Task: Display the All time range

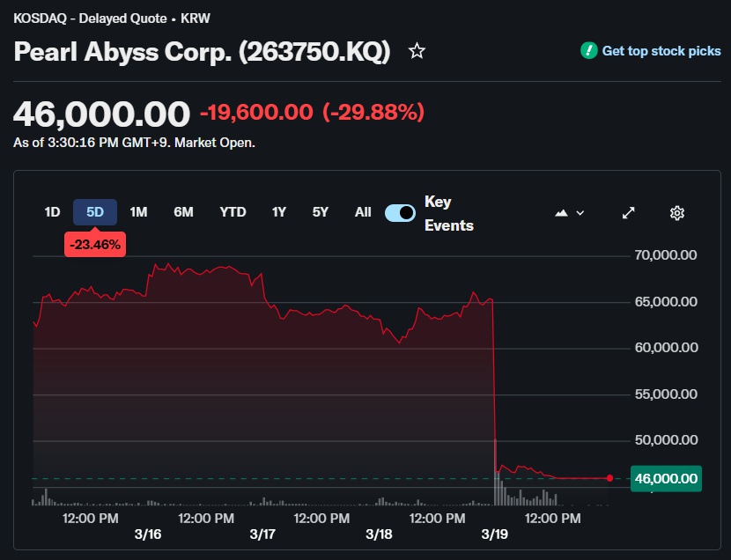Action: pos(363,212)
